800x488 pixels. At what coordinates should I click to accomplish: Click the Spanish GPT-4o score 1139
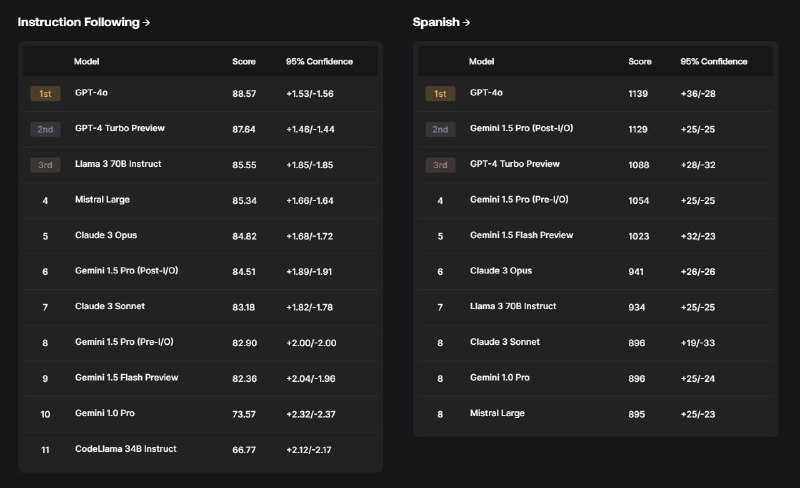pos(638,94)
